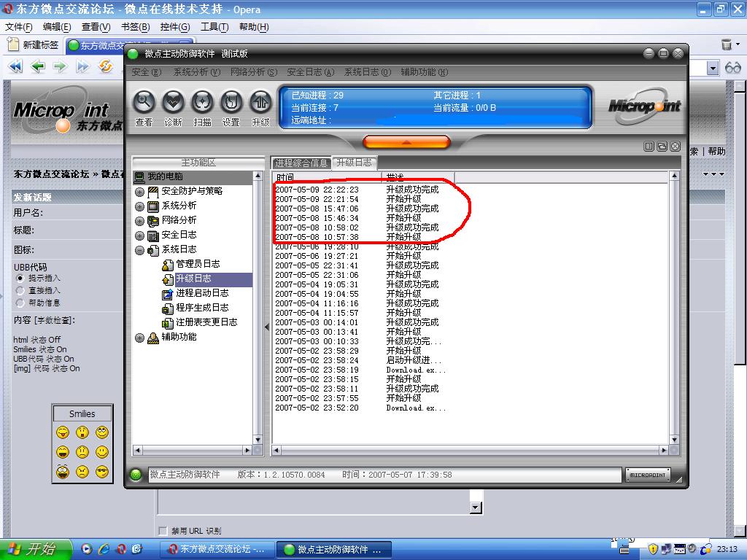Screen dimensions: 747x560
Task: Click the MICROPOINT button in status bar
Action: point(648,475)
